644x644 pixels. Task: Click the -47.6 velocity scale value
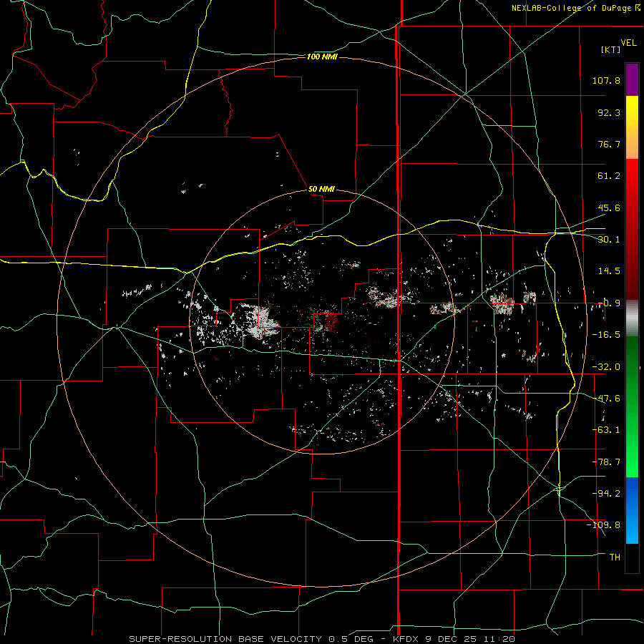606,399
